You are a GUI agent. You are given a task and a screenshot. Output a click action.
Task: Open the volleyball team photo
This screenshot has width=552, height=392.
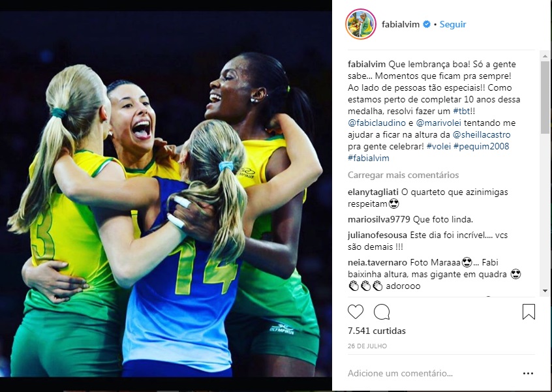pos(166,194)
